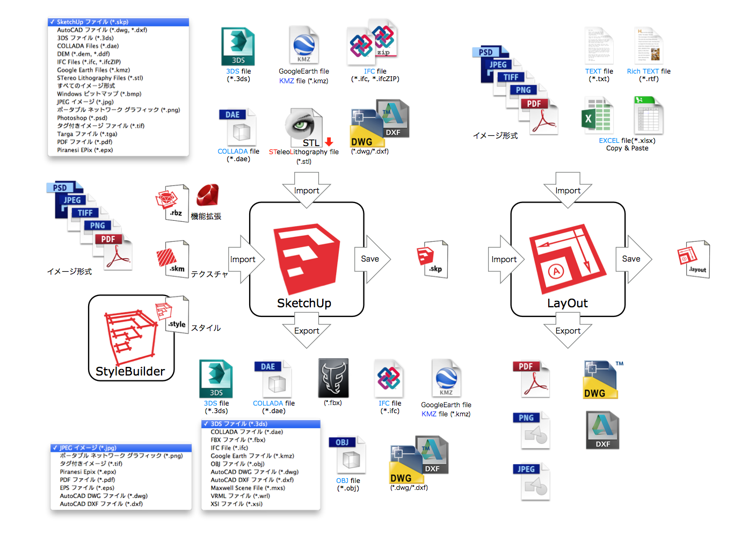Choose Maxwell Scene File (*.mxs) entry
Viewport: 756px width, 534px height.
pyautogui.click(x=248, y=488)
